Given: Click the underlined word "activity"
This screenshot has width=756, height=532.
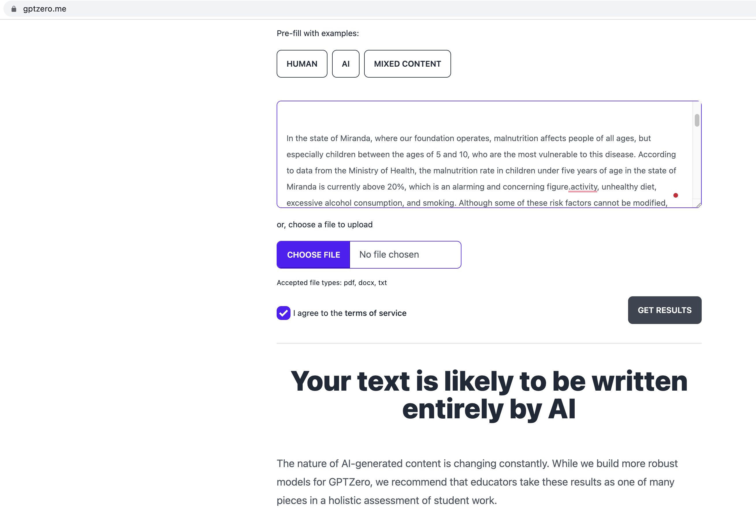Looking at the screenshot, I should (584, 187).
